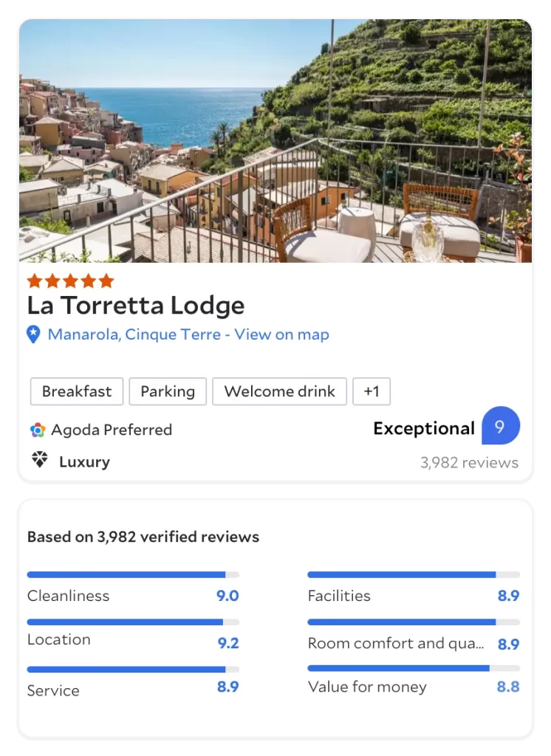This screenshot has width=551, height=756.
Task: Click the Location rating bar
Action: click(x=133, y=622)
